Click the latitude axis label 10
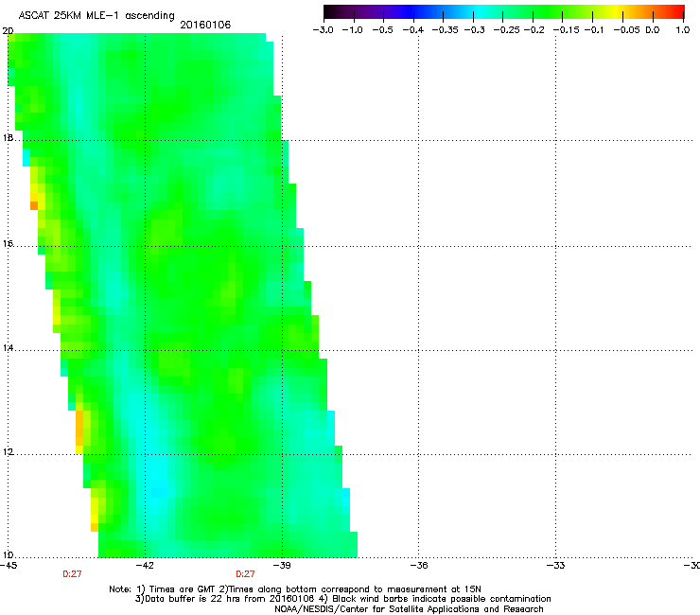Screen dimensions: 700x615 pos(8,555)
